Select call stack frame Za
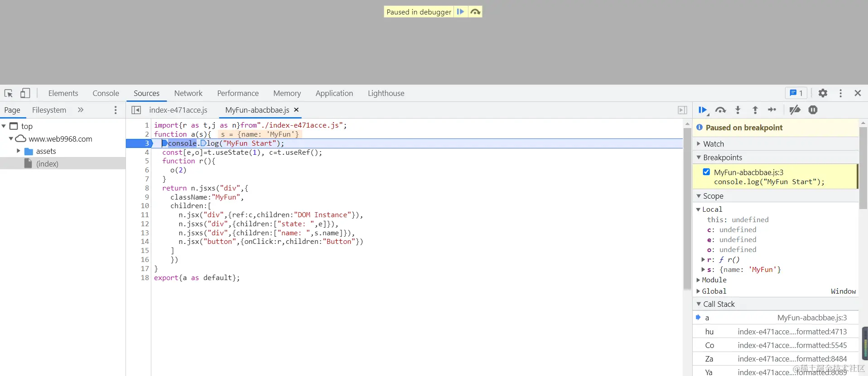 coord(776,359)
